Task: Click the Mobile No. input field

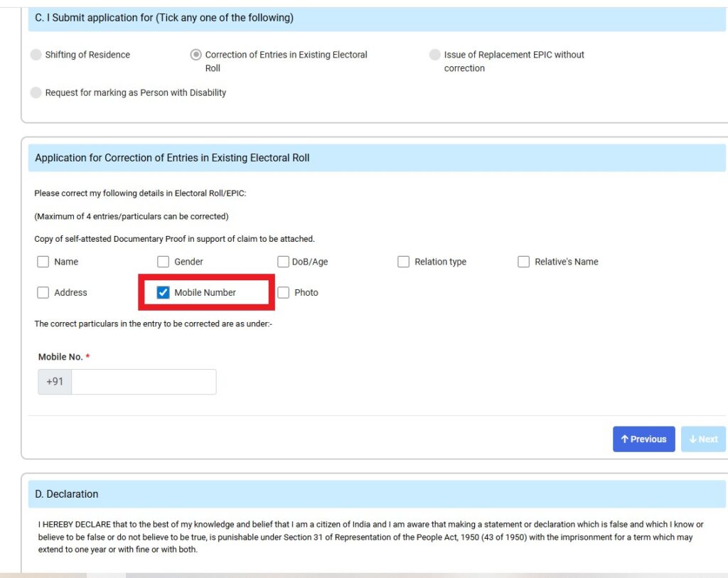Action: click(x=142, y=382)
